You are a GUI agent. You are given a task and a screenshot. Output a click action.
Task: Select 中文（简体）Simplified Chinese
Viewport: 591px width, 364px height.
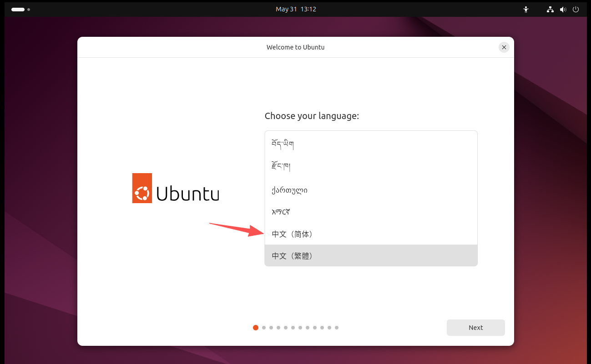tap(371, 234)
